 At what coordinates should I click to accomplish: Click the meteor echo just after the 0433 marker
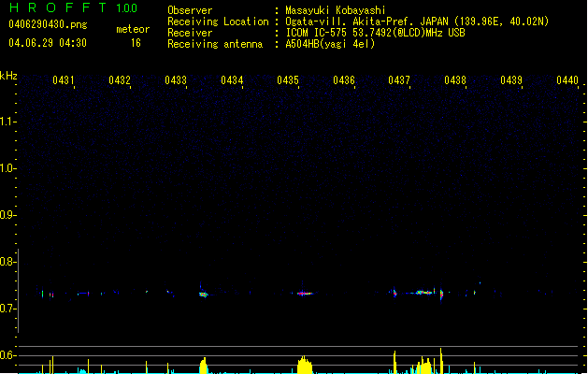203,295
